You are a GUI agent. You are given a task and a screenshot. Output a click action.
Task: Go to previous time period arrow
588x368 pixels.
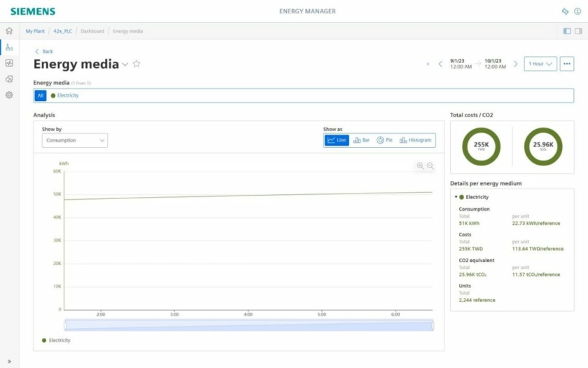[x=440, y=64]
